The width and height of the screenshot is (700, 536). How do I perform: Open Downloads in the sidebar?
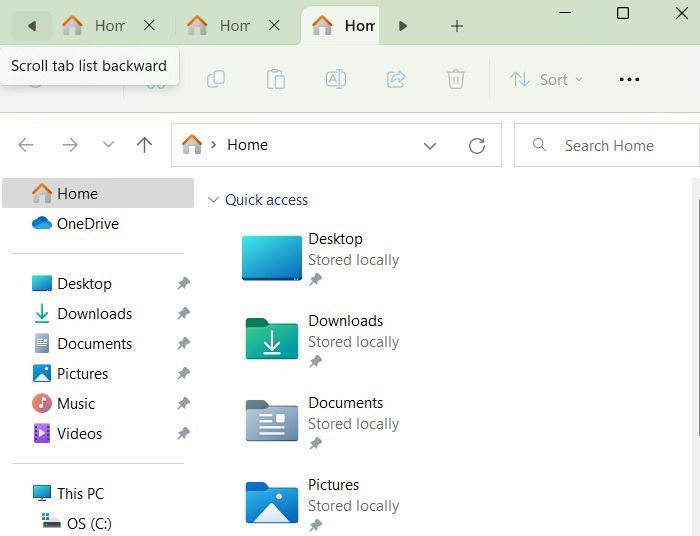tap(82, 313)
